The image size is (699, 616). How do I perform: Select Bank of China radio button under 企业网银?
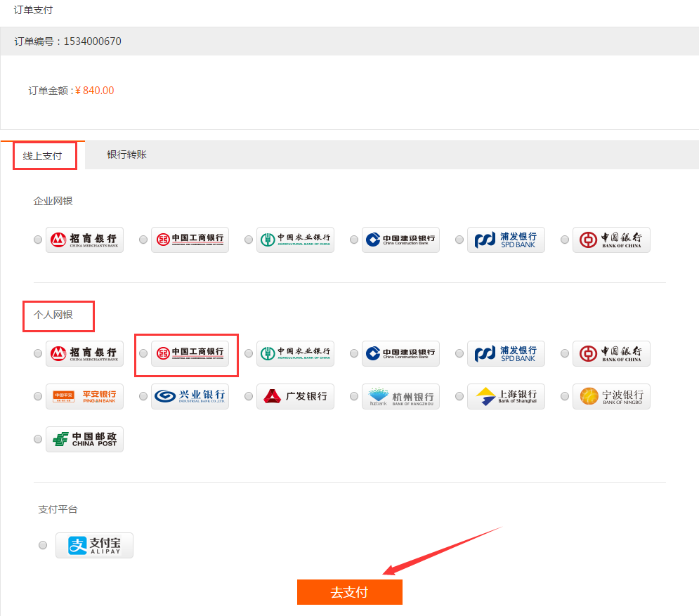tap(565, 240)
